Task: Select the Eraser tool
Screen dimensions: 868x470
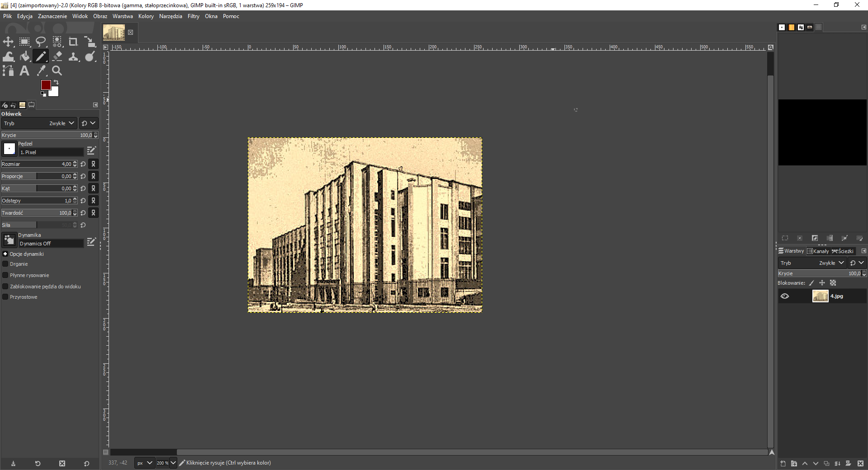Action: pos(57,56)
